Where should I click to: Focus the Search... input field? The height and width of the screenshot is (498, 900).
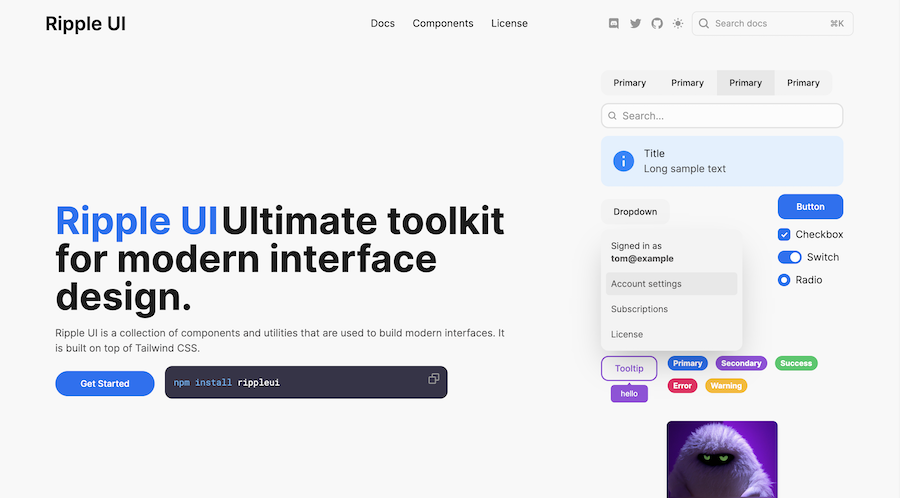[722, 116]
